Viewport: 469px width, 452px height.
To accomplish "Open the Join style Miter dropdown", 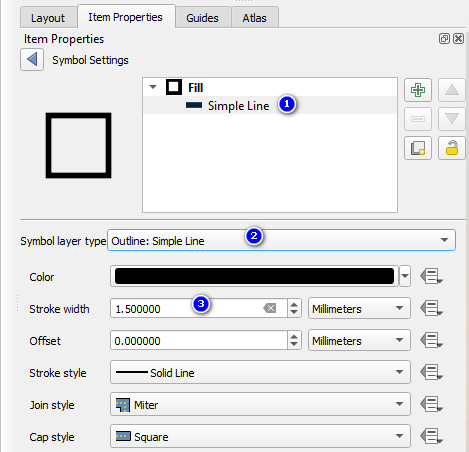I will (x=260, y=404).
